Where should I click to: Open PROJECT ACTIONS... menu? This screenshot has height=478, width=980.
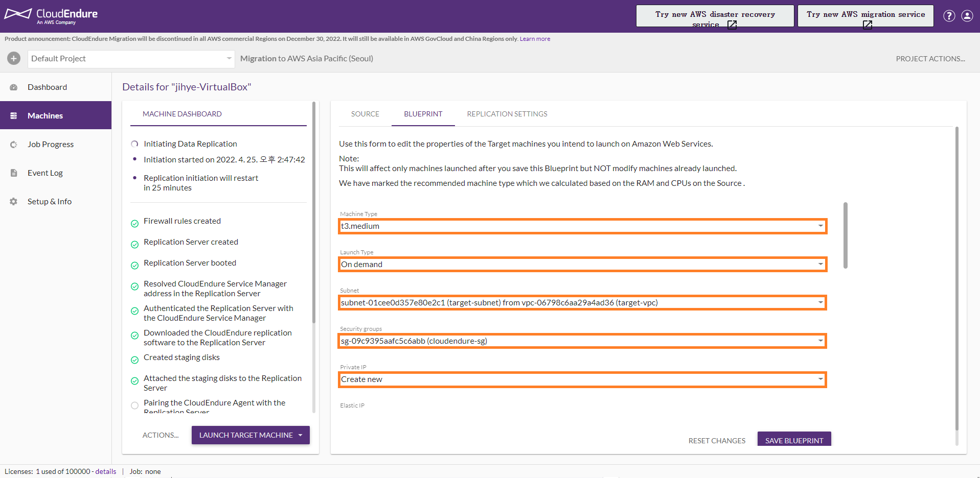[x=930, y=59]
